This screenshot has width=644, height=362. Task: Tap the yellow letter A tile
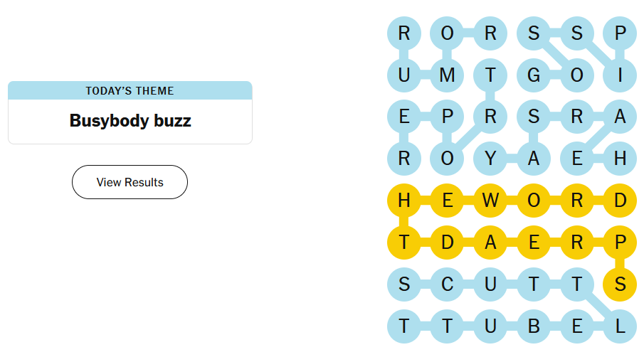(490, 243)
